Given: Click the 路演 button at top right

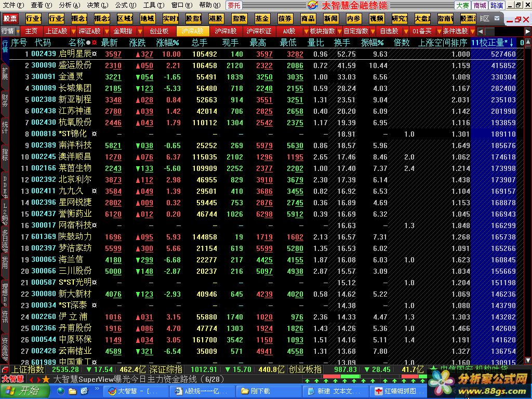Looking at the screenshot, I should pos(497,5).
